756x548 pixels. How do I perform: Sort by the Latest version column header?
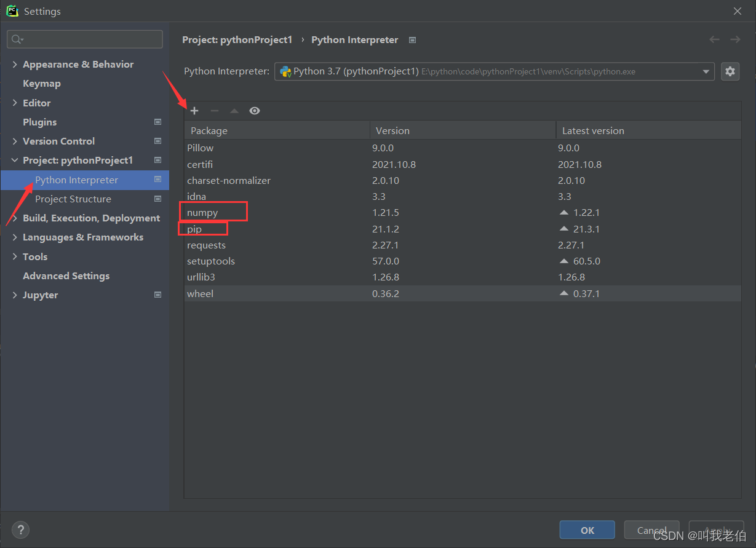648,130
